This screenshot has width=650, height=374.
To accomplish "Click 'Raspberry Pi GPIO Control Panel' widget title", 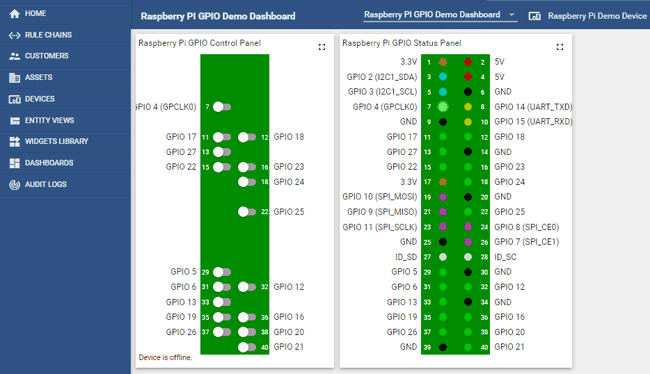I will click(x=200, y=43).
